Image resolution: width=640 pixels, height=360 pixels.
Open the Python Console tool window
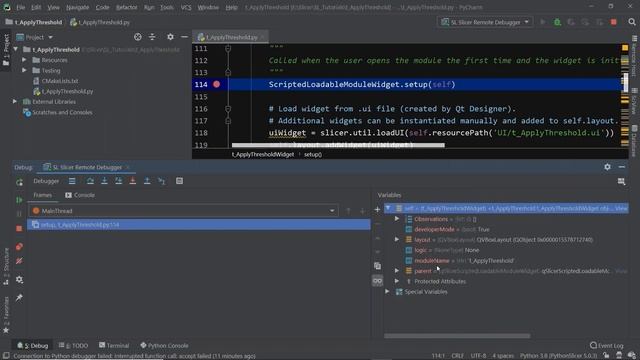pyautogui.click(x=164, y=345)
